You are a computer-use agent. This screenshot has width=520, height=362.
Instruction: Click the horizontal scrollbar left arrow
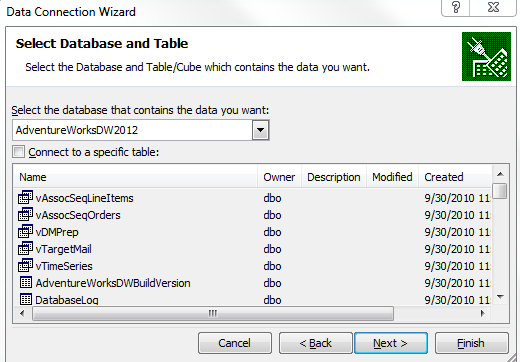(x=22, y=313)
